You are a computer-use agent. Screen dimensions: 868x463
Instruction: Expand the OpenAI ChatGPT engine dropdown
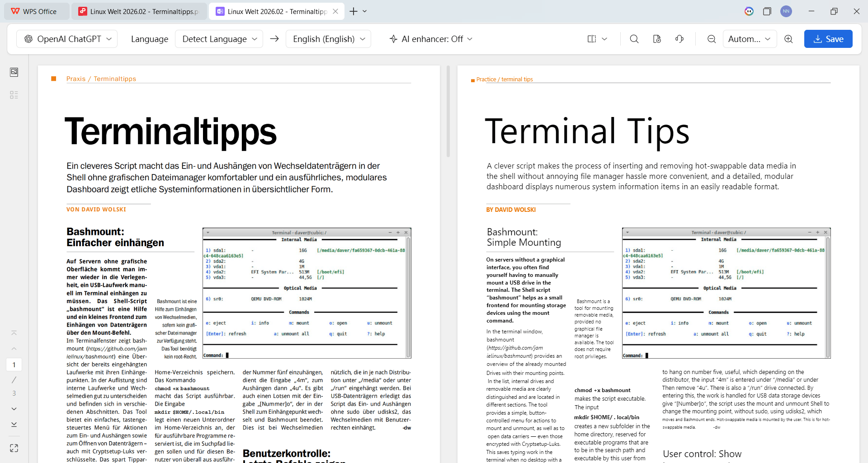[67, 39]
